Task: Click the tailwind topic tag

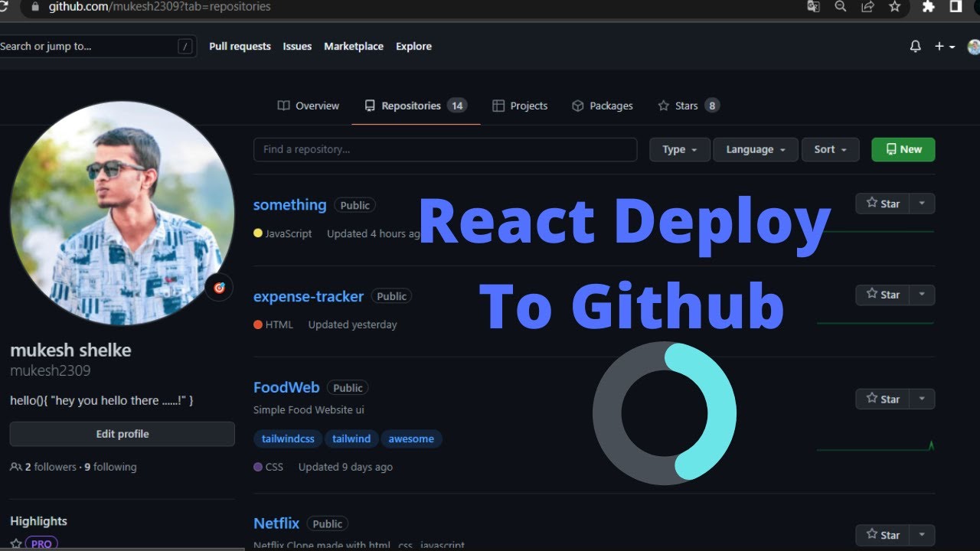Action: click(x=351, y=439)
